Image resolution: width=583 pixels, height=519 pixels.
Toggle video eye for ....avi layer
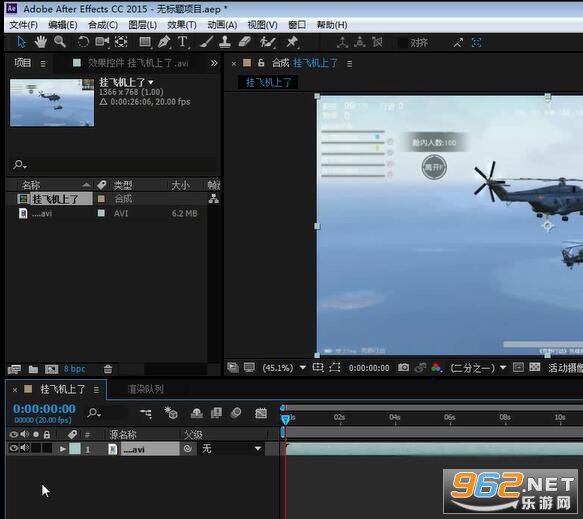click(13, 448)
